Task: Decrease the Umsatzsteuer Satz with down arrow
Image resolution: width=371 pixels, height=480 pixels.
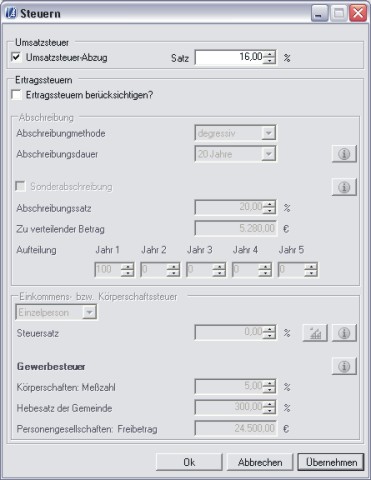Action: coord(269,61)
